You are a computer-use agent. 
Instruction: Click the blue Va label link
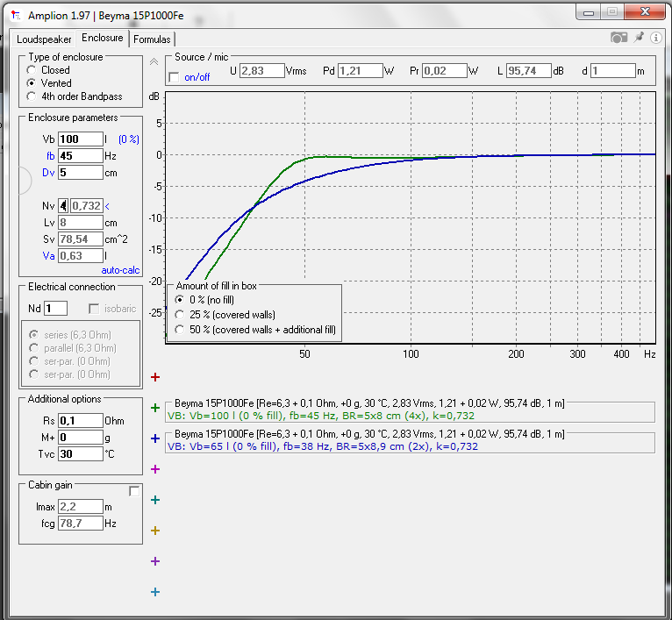coord(48,256)
